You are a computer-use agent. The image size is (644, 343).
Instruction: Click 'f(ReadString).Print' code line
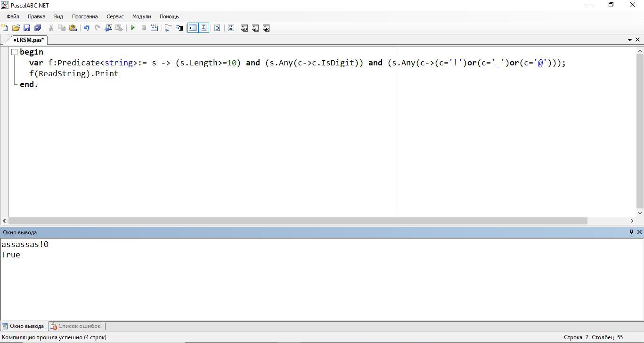click(73, 73)
